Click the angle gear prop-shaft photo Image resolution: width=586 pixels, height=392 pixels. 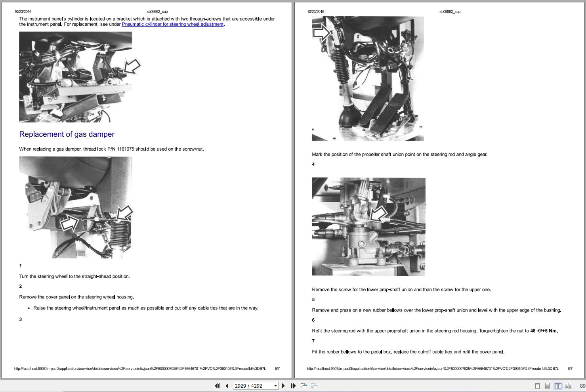[x=368, y=227]
